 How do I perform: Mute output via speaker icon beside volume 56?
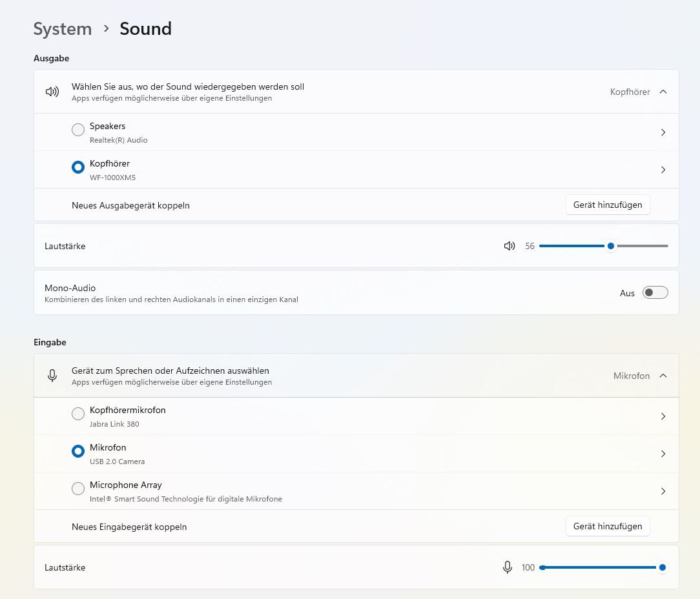point(510,246)
